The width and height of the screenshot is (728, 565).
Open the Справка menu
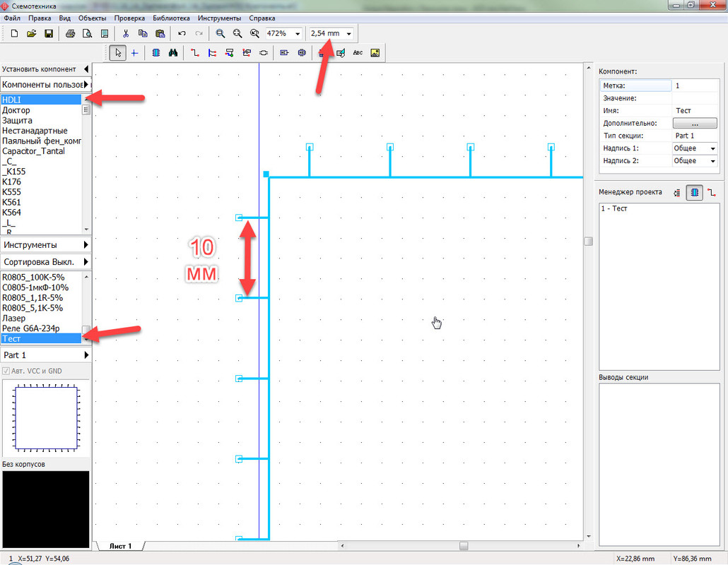262,18
